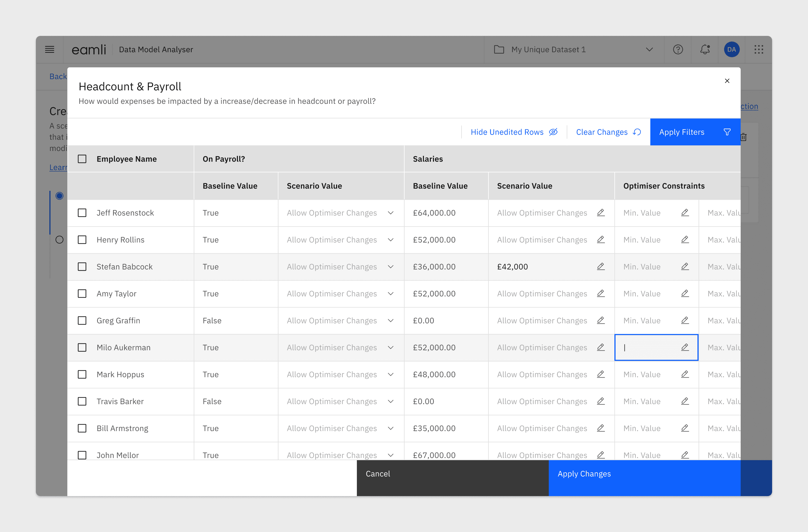This screenshot has width=808, height=532.
Task: Click the DA user avatar
Action: tap(731, 50)
